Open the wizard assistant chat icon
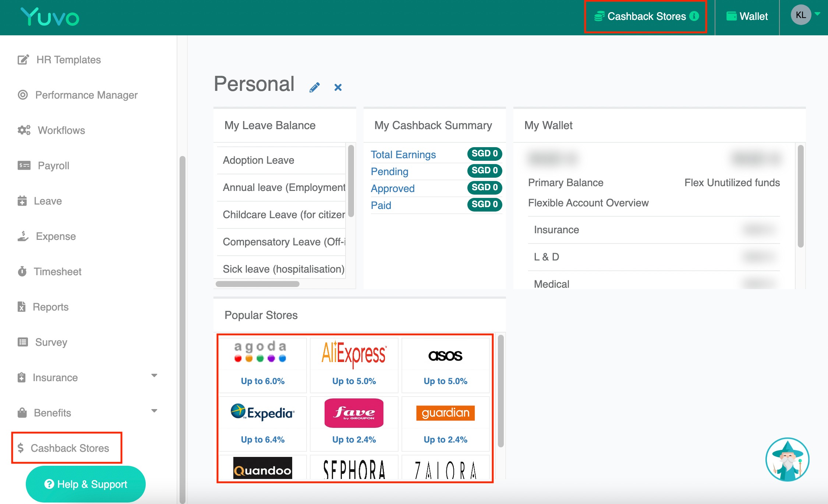Image resolution: width=828 pixels, height=504 pixels. (x=787, y=459)
